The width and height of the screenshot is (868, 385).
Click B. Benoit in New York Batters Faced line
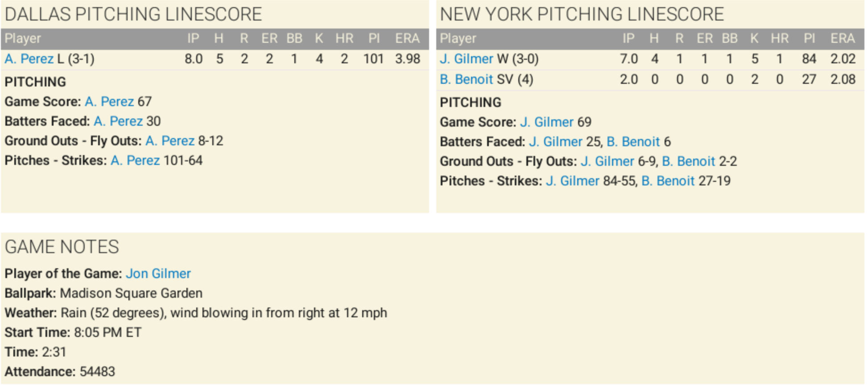[633, 142]
